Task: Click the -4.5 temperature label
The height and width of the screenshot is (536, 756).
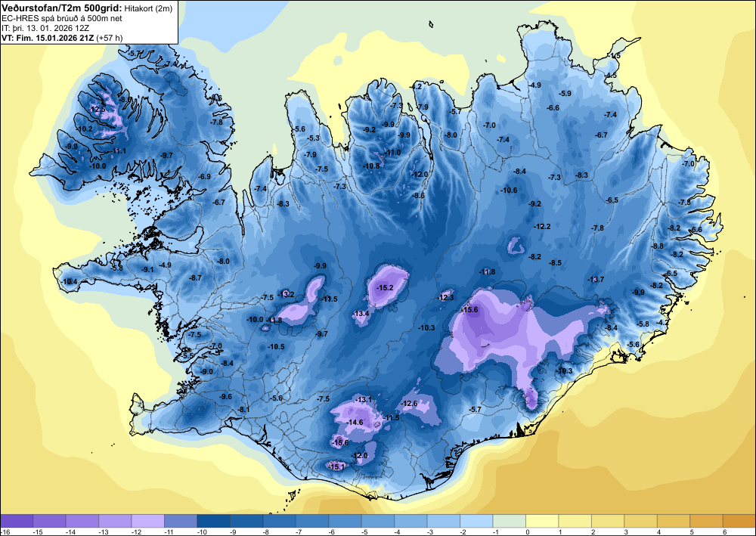Action: pos(612,75)
